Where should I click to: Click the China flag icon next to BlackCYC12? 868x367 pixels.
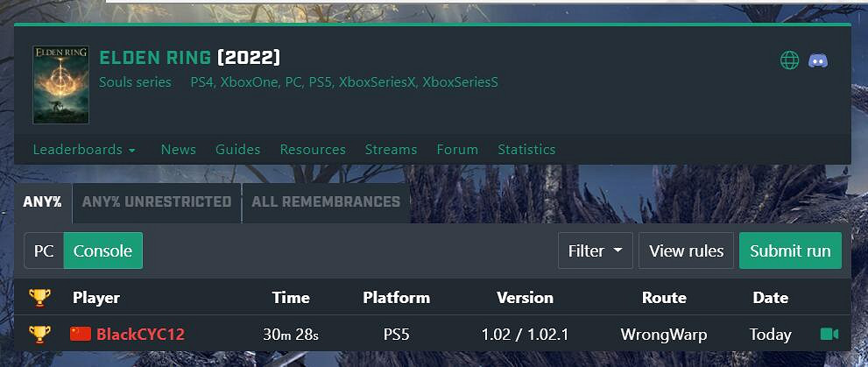(x=80, y=334)
